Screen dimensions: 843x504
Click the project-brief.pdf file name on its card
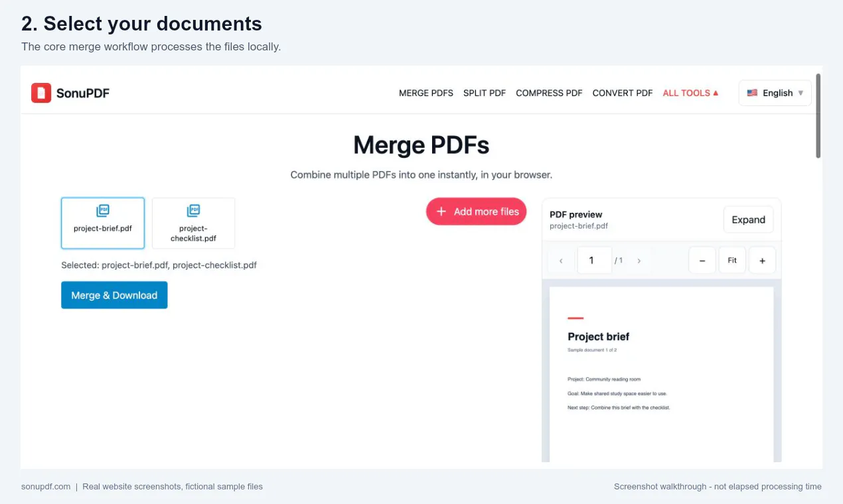coord(103,229)
